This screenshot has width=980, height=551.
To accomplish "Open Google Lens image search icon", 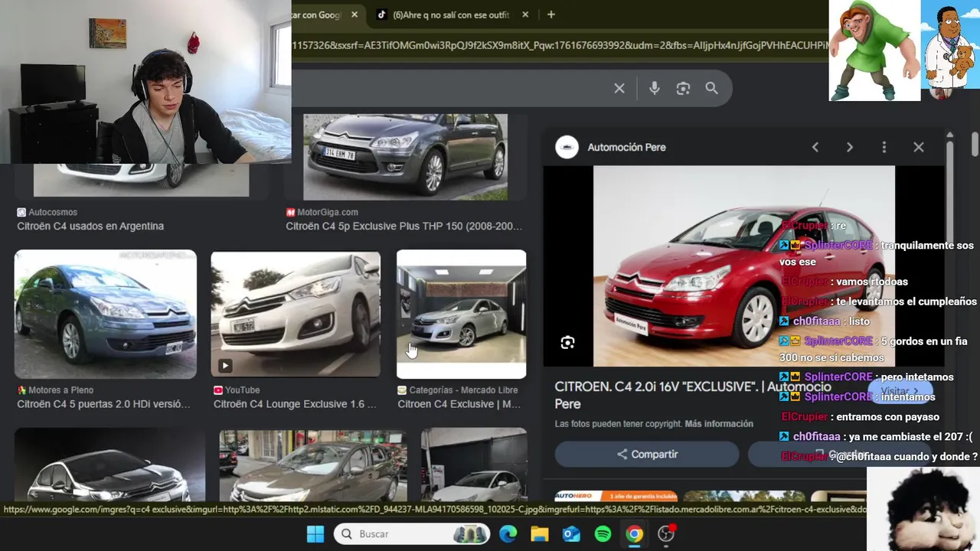I will [x=683, y=89].
